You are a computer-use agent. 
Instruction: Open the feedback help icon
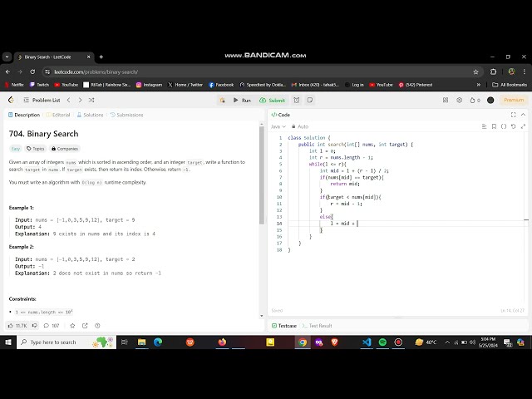tap(97, 326)
